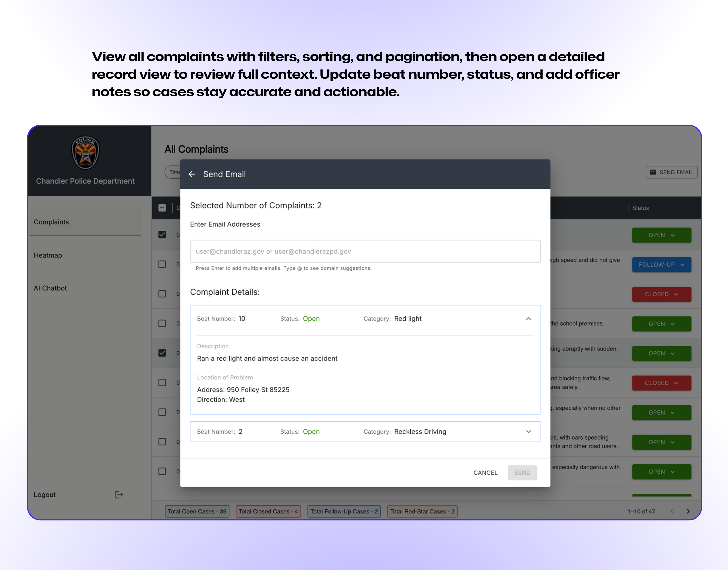This screenshot has width=728, height=570.
Task: Check the second complaint row checkbox
Action: [x=162, y=264]
